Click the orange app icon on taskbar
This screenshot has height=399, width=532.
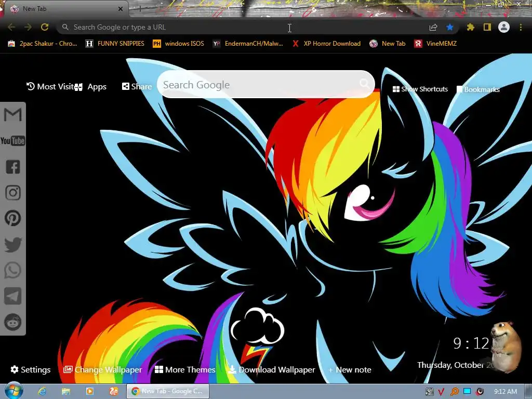(x=114, y=391)
